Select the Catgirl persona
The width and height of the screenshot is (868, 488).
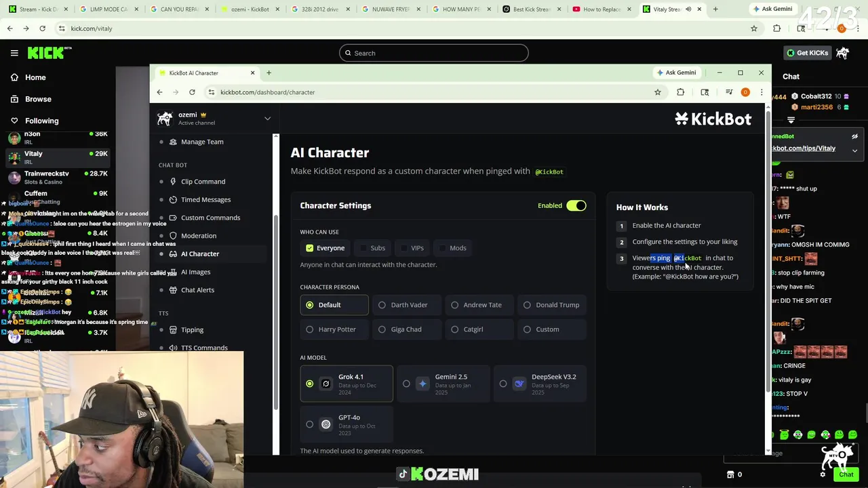[479, 329]
